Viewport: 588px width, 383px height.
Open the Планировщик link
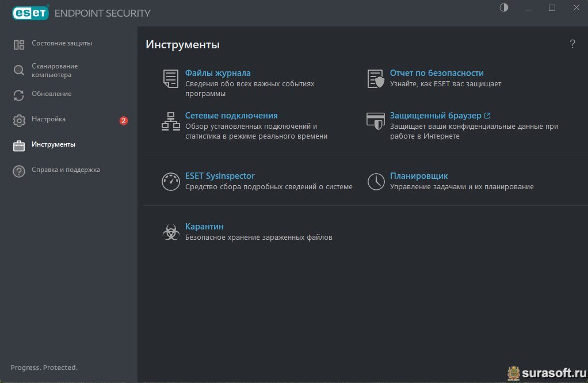click(x=419, y=176)
